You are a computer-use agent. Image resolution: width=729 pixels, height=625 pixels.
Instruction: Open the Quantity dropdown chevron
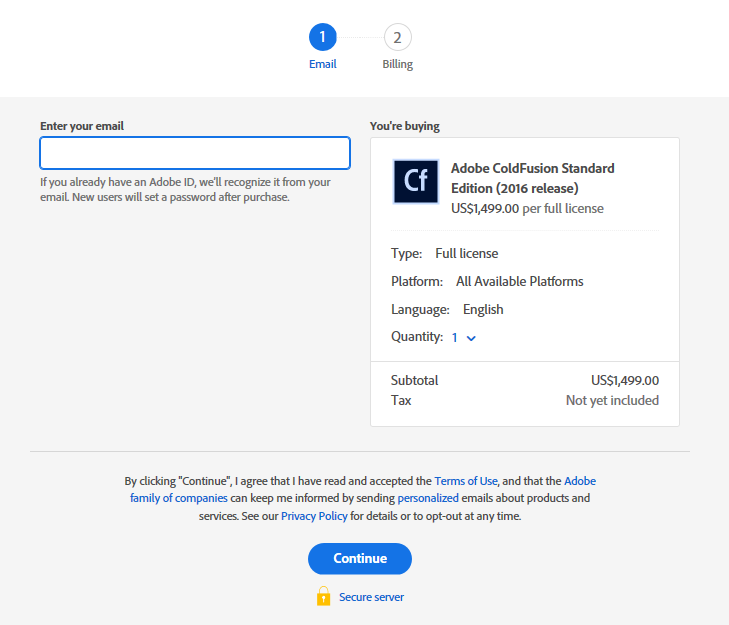(x=471, y=338)
